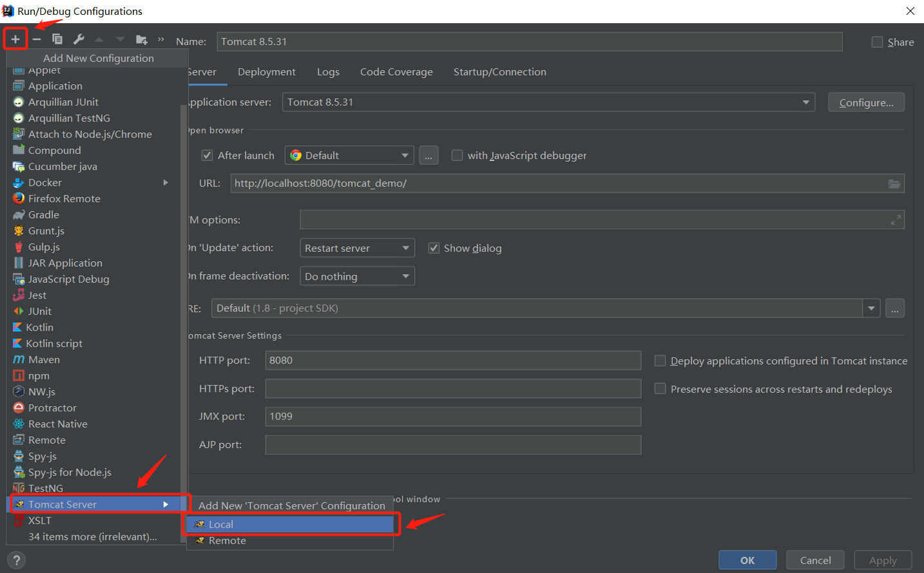This screenshot has height=573, width=924.
Task: Expand the Docker submenu arrow
Action: (166, 183)
